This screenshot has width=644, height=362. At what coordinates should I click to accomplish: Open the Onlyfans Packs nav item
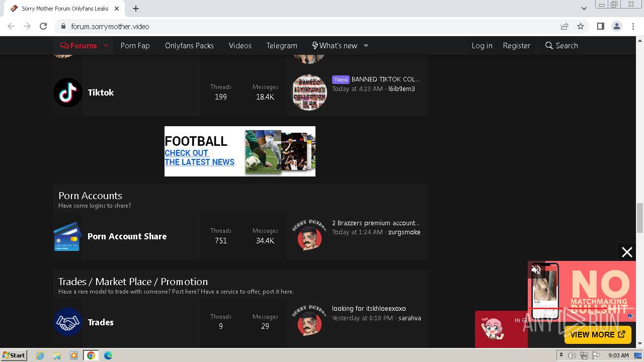(x=189, y=46)
